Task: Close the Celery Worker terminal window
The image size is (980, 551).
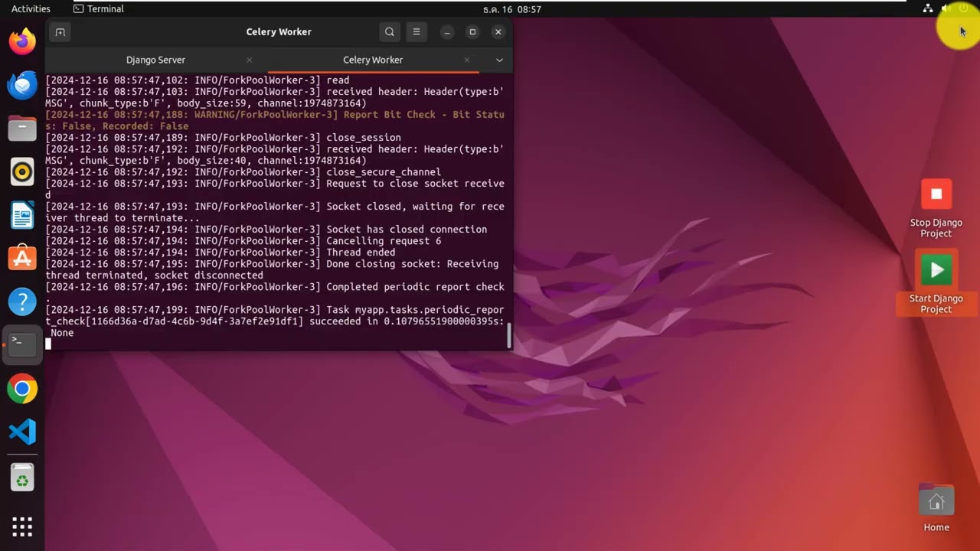Action: [x=498, y=32]
